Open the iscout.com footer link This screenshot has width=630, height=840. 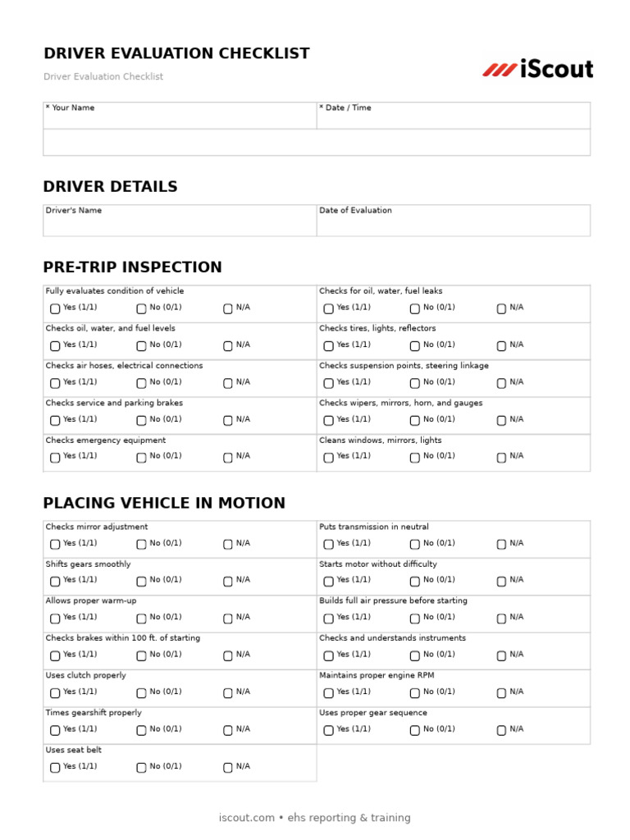(x=246, y=818)
